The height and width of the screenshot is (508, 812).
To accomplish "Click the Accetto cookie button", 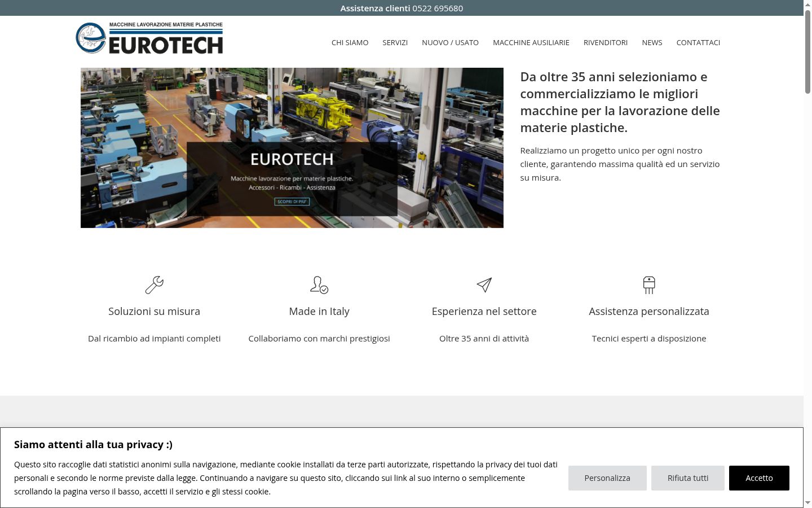I will coord(759,478).
